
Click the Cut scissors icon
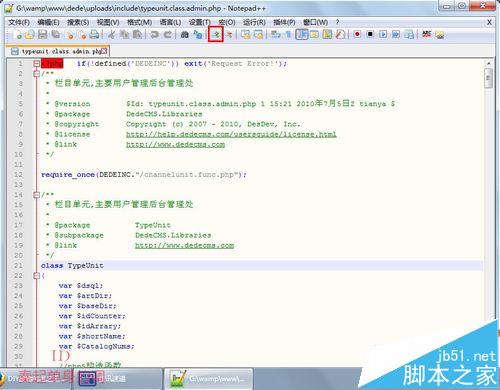111,34
